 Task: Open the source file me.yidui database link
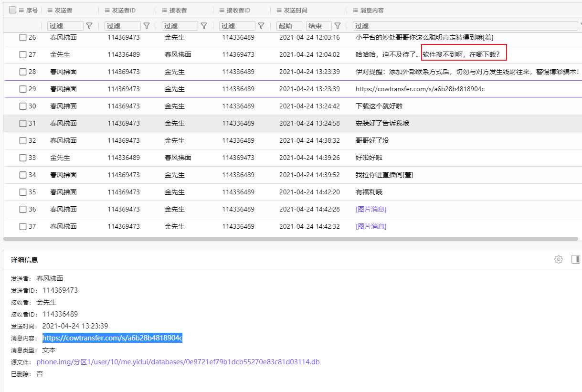[178, 362]
